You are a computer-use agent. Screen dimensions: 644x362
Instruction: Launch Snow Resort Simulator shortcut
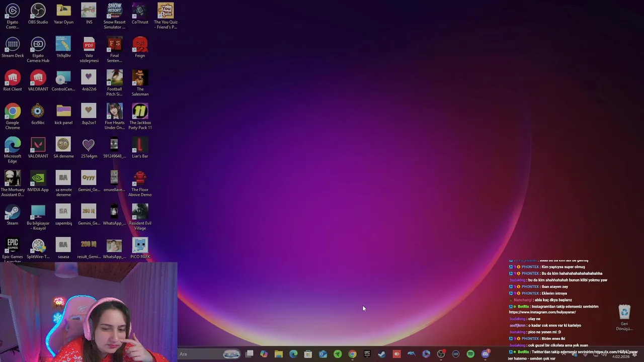click(x=114, y=16)
